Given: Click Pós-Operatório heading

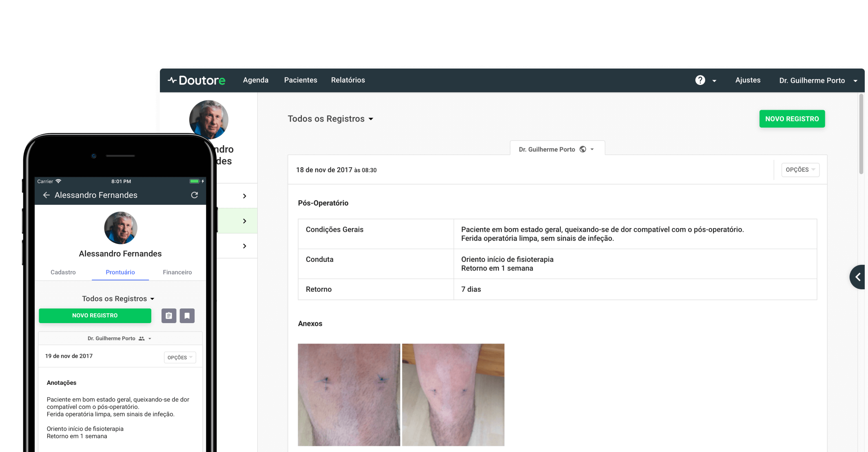Looking at the screenshot, I should (323, 203).
